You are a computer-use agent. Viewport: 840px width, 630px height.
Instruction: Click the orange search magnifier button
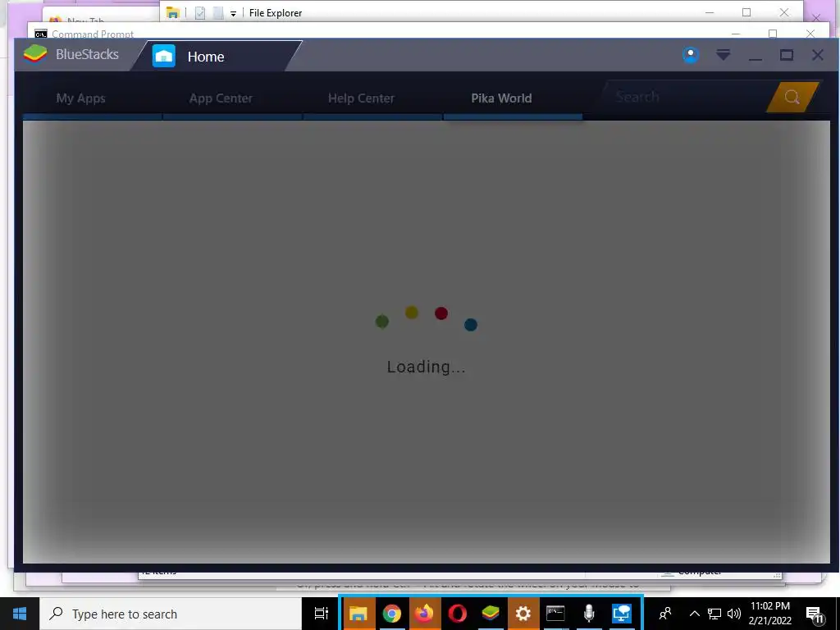[x=792, y=97]
